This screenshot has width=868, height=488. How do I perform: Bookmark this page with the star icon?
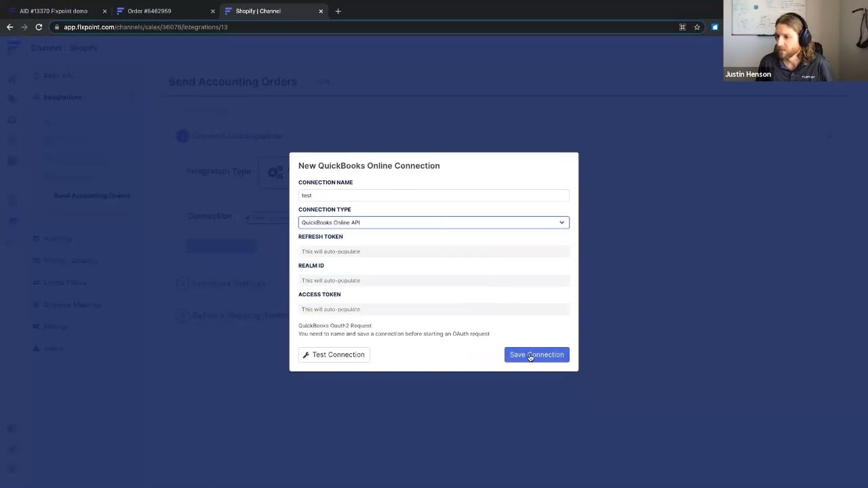coord(696,27)
